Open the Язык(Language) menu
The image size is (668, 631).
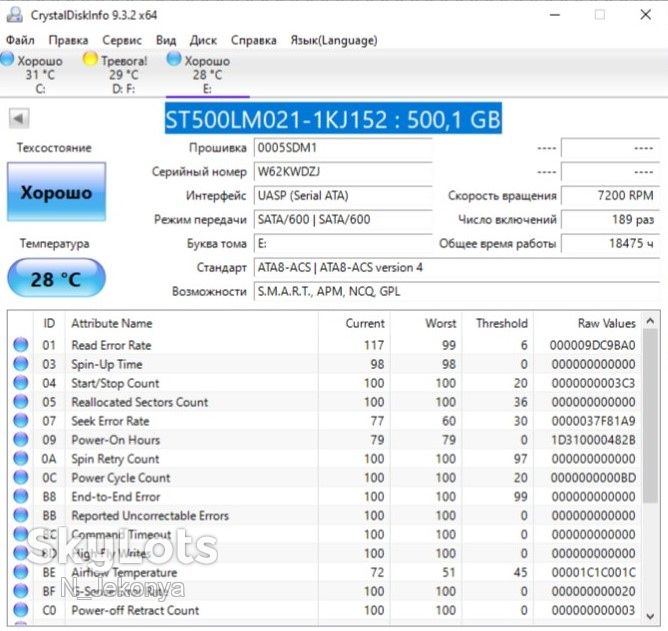[334, 40]
